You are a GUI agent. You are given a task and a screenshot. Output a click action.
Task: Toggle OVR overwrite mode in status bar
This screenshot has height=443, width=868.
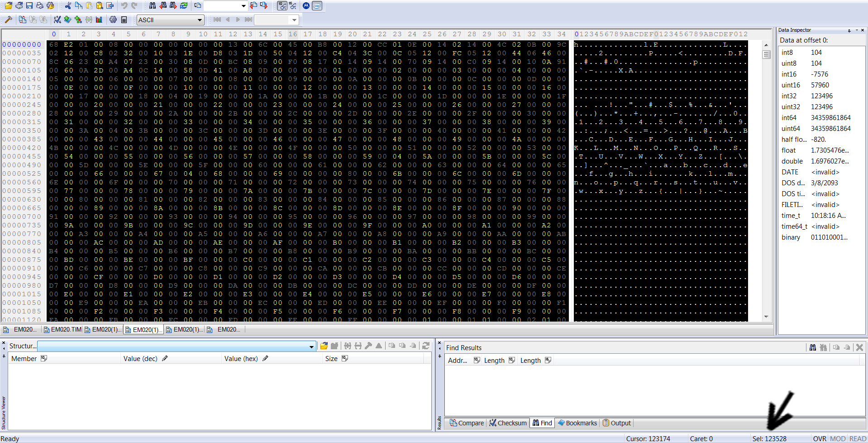point(820,438)
